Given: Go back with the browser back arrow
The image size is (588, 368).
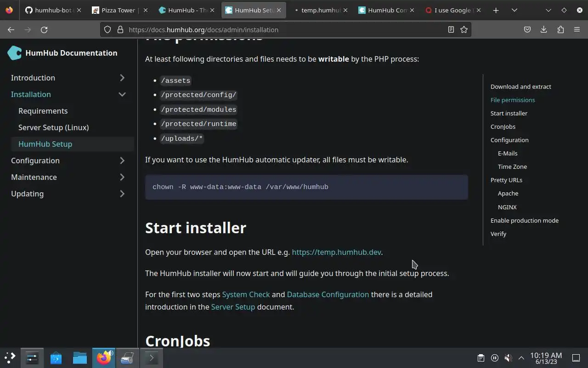Looking at the screenshot, I should pos(11,29).
